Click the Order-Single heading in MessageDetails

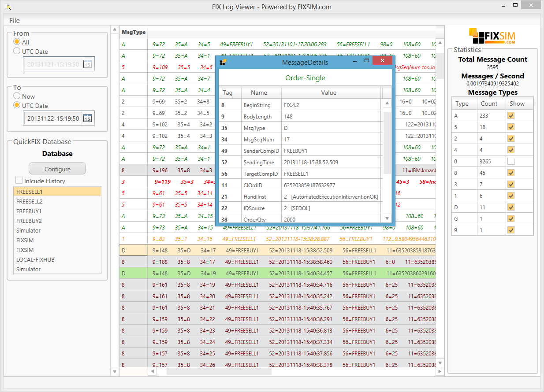(x=305, y=78)
